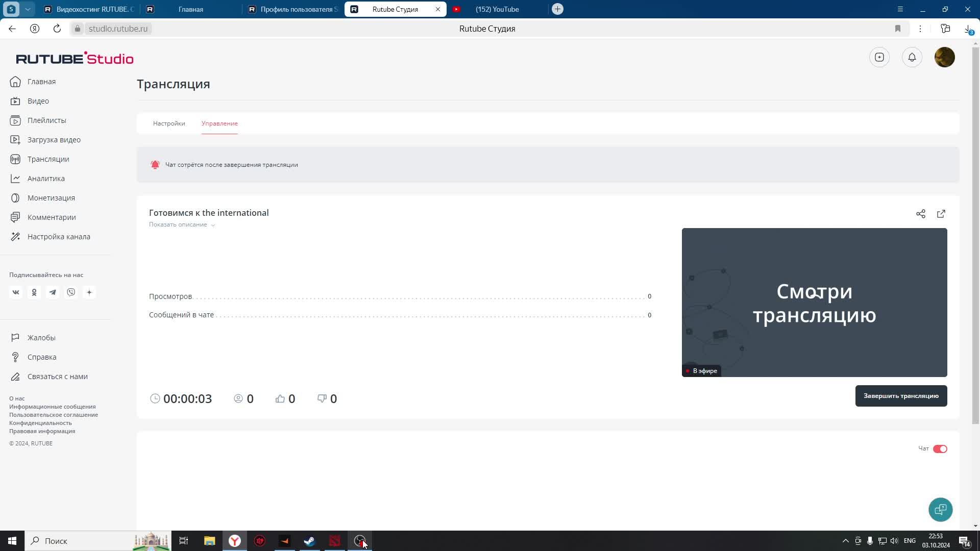Open browser collections panel icon
Viewport: 980px width, 551px height.
(x=945, y=29)
